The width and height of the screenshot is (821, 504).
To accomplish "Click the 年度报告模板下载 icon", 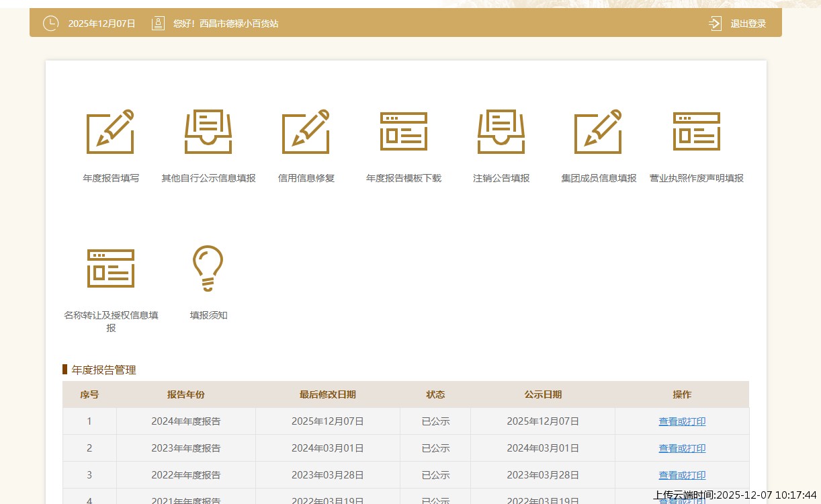I will (x=404, y=132).
